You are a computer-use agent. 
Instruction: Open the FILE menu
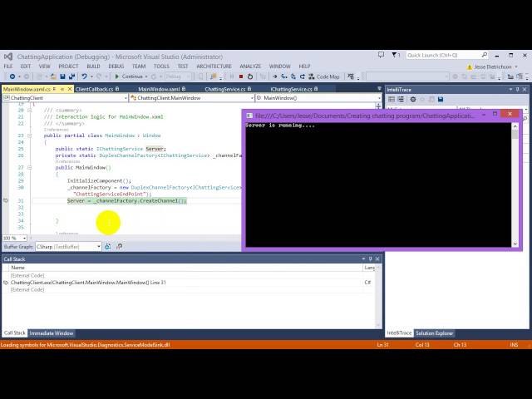(x=8, y=66)
